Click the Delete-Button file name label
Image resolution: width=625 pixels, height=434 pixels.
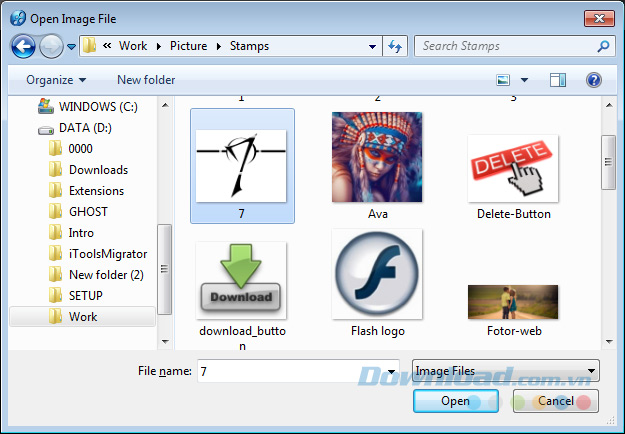tap(514, 214)
